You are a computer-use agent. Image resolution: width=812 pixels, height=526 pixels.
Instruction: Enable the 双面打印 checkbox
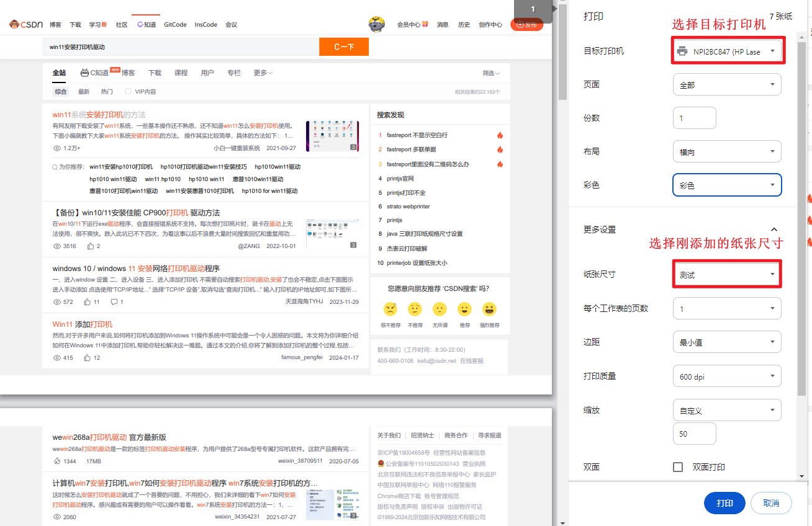(678, 467)
